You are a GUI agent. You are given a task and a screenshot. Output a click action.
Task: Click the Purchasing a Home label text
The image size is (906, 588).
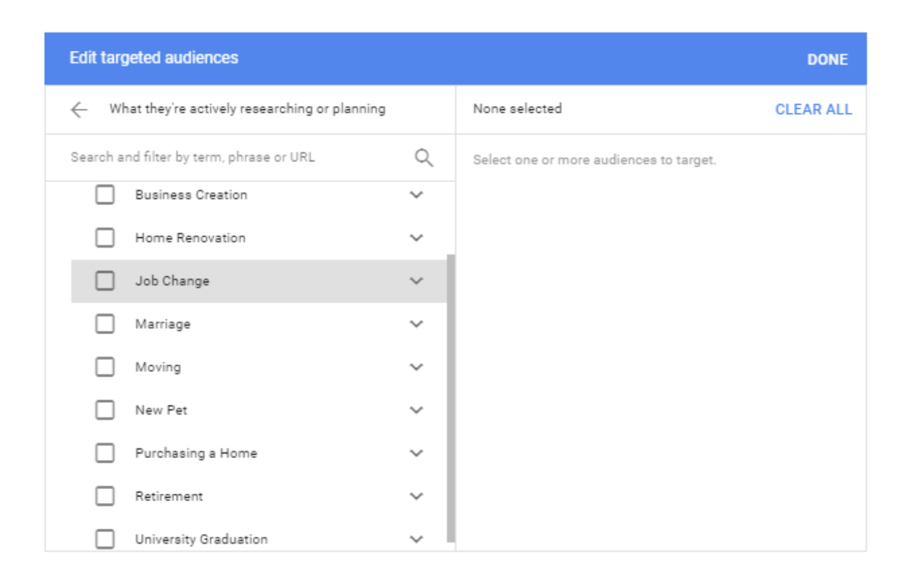(x=196, y=453)
